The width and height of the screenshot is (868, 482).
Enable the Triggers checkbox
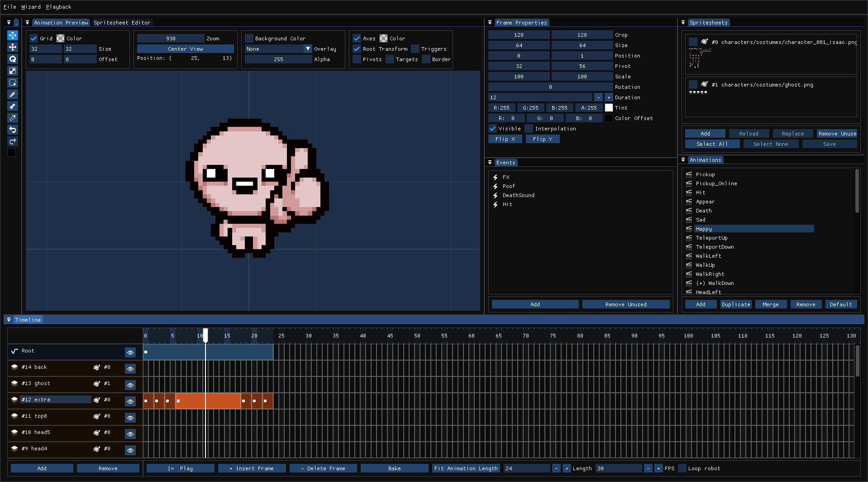415,49
